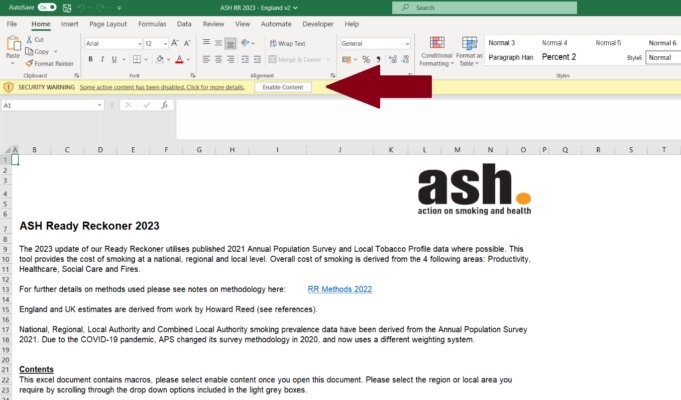The image size is (681, 400).
Task: Toggle Wrap Text
Action: coord(287,43)
